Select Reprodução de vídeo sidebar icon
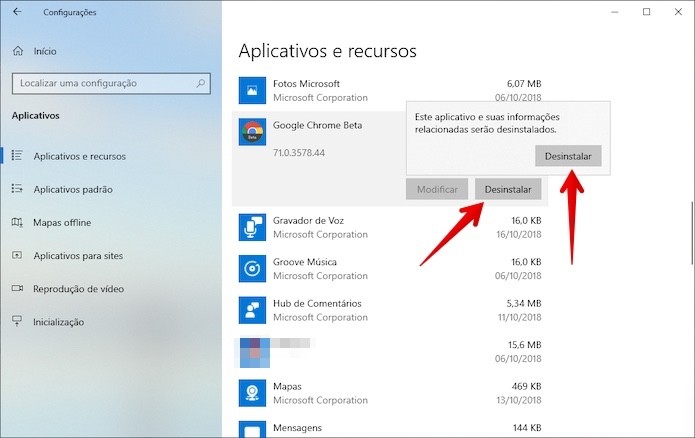695x438 pixels. pyautogui.click(x=17, y=289)
